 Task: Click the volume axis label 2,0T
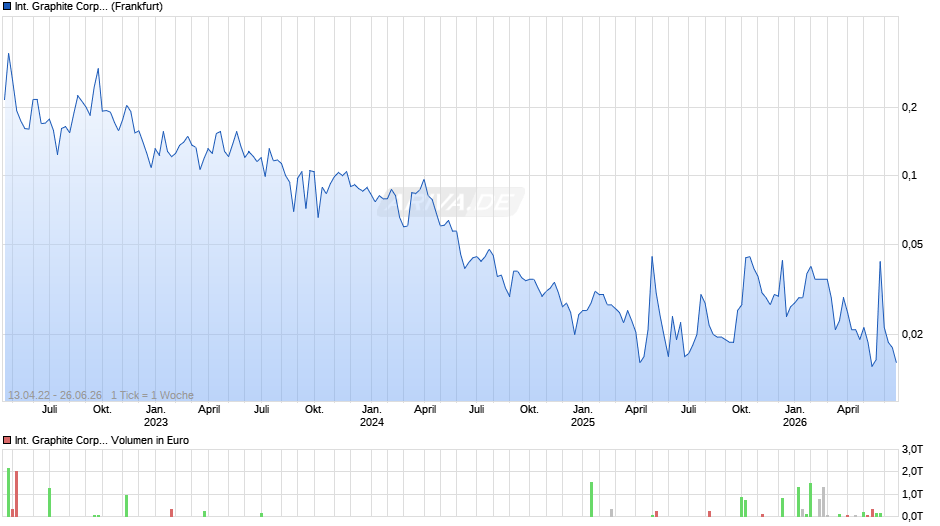(x=912, y=471)
